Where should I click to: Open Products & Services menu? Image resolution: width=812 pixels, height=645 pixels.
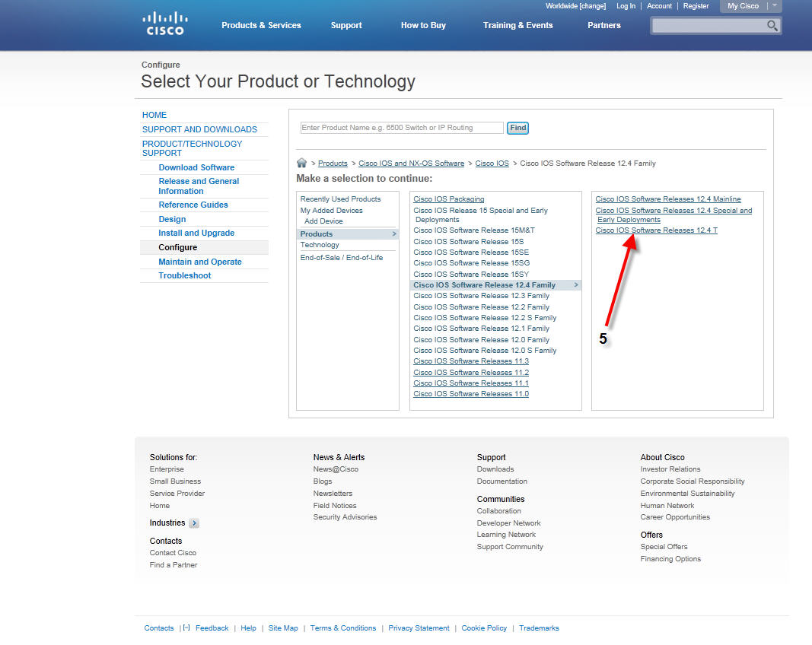pyautogui.click(x=261, y=25)
